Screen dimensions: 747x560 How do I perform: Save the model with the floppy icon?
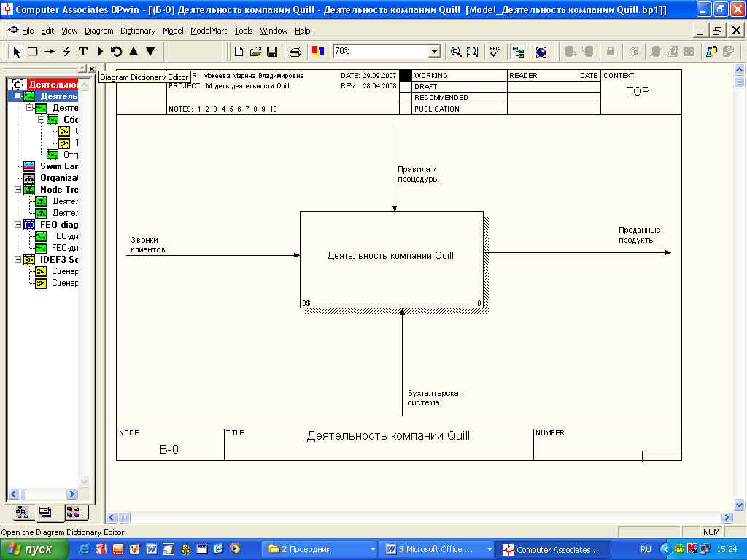272,52
